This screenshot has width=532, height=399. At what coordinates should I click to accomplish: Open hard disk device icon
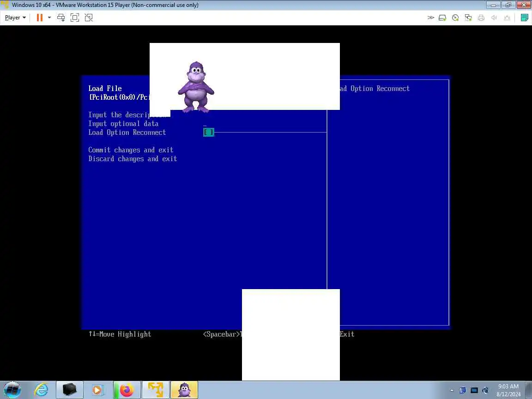click(x=442, y=18)
